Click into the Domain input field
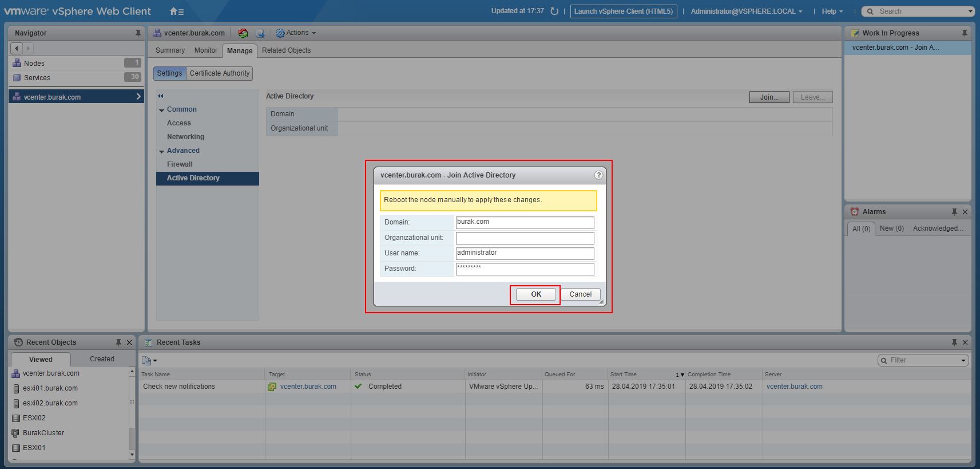The width and height of the screenshot is (980, 469). point(525,223)
